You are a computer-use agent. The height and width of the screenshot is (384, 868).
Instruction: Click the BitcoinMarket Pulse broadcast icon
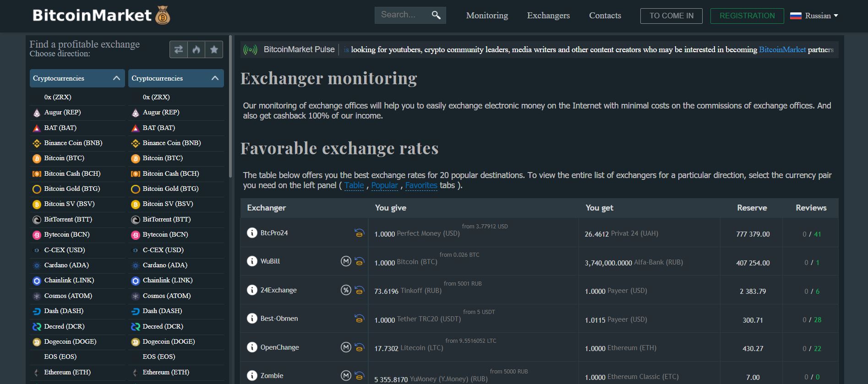(250, 49)
